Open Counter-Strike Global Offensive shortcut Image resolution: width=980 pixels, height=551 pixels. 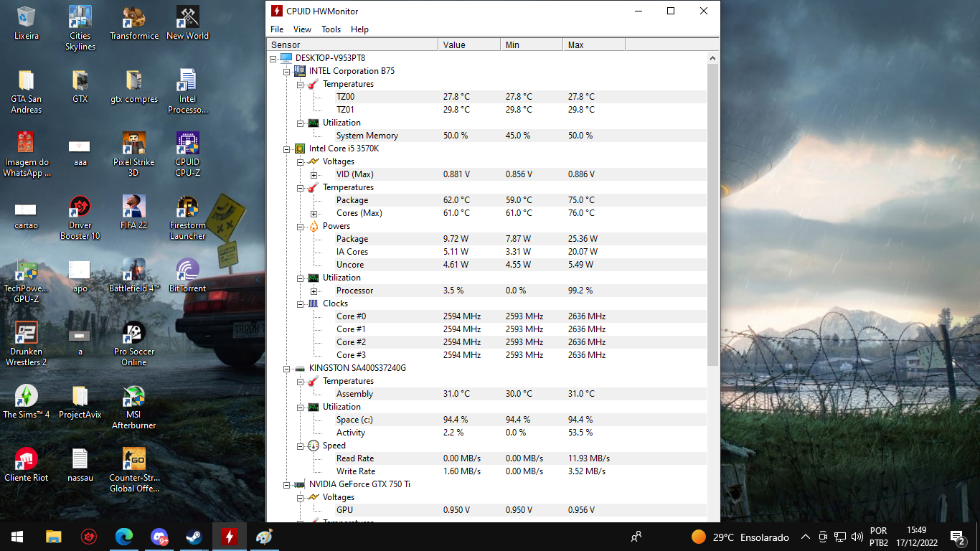click(134, 470)
